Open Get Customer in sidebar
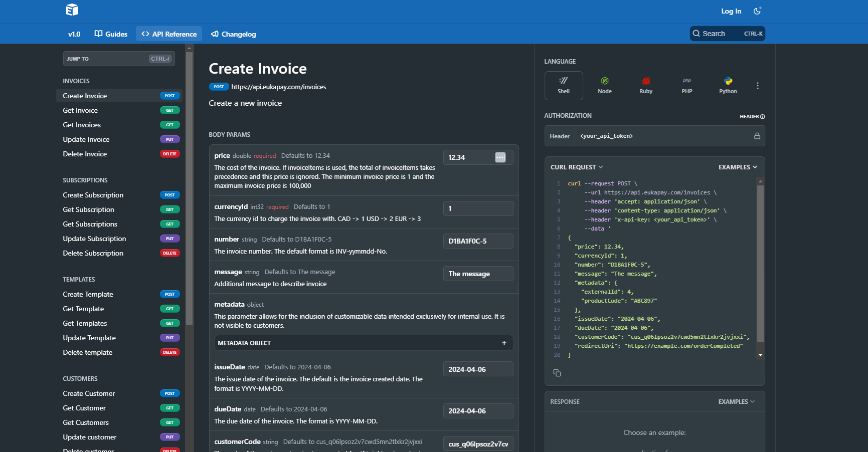This screenshot has width=868, height=452. [119, 408]
